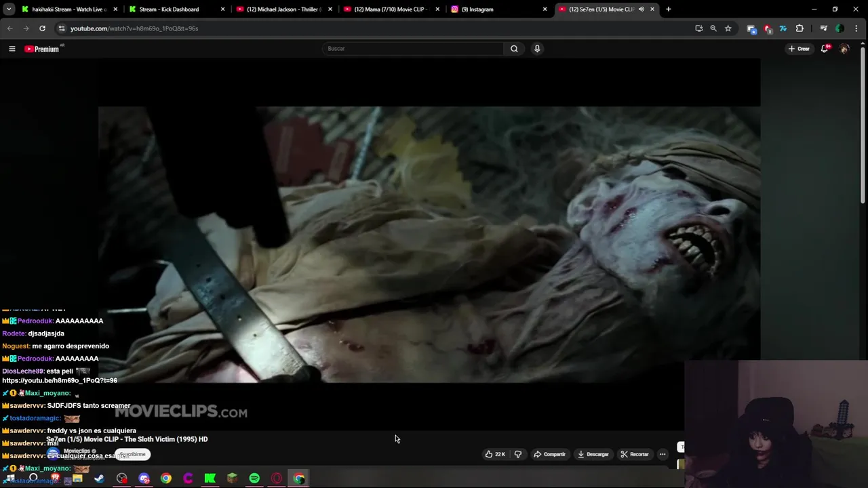Click the Recortar clip button

[x=635, y=454]
